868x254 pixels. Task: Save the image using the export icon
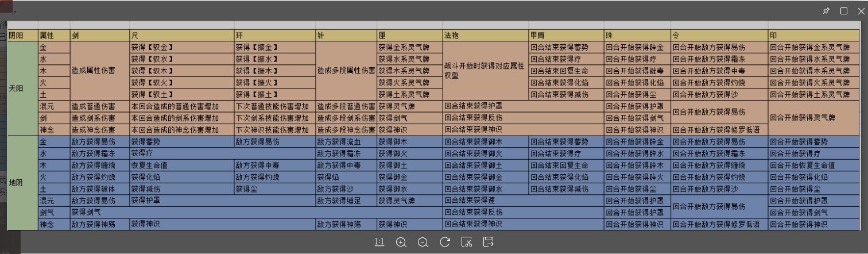(489, 243)
